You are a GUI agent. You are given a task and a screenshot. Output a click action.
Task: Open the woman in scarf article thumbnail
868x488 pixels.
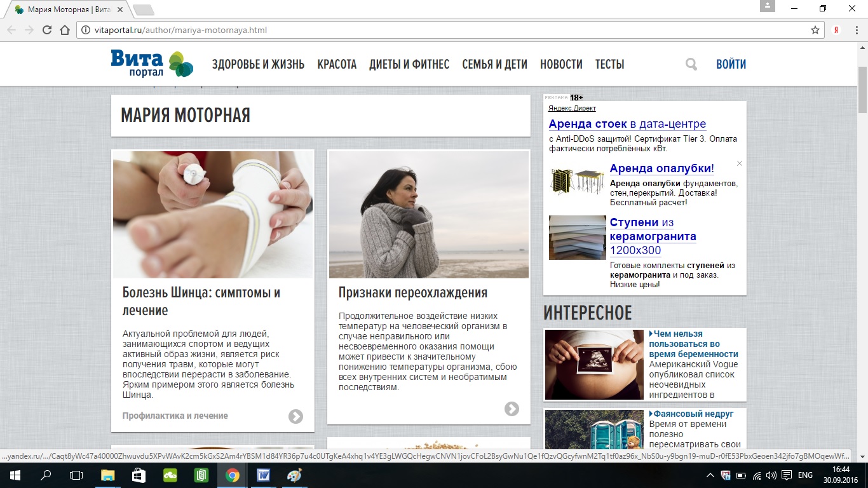coord(429,215)
